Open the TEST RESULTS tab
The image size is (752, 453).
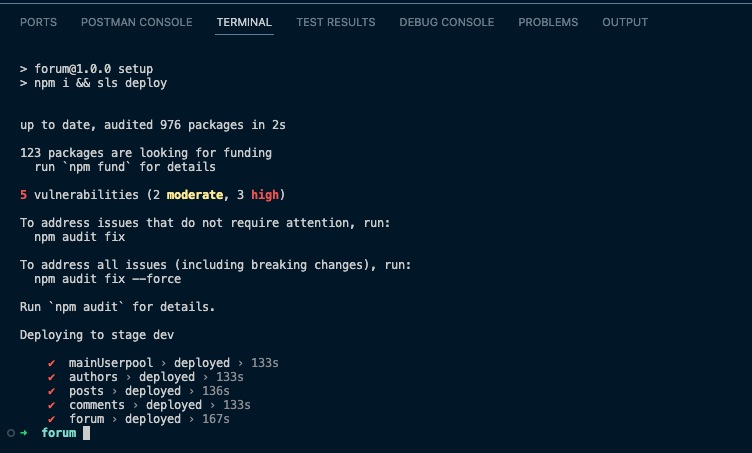click(x=336, y=22)
